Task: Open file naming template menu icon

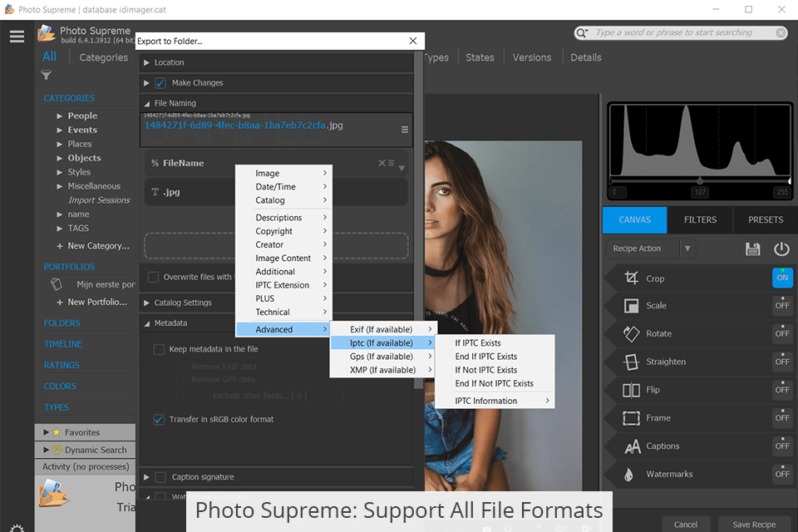Action: tap(405, 130)
